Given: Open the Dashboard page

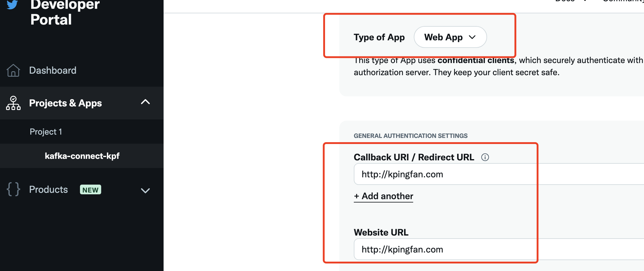Looking at the screenshot, I should click(53, 70).
